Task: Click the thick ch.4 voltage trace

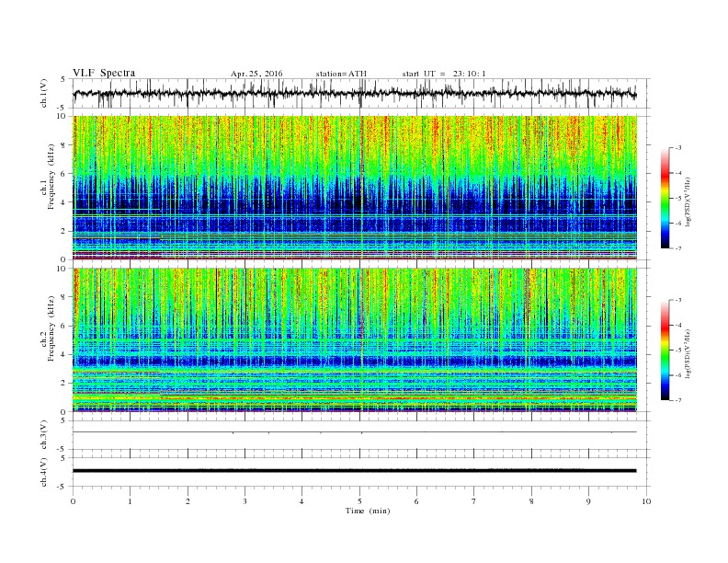Action: click(354, 471)
